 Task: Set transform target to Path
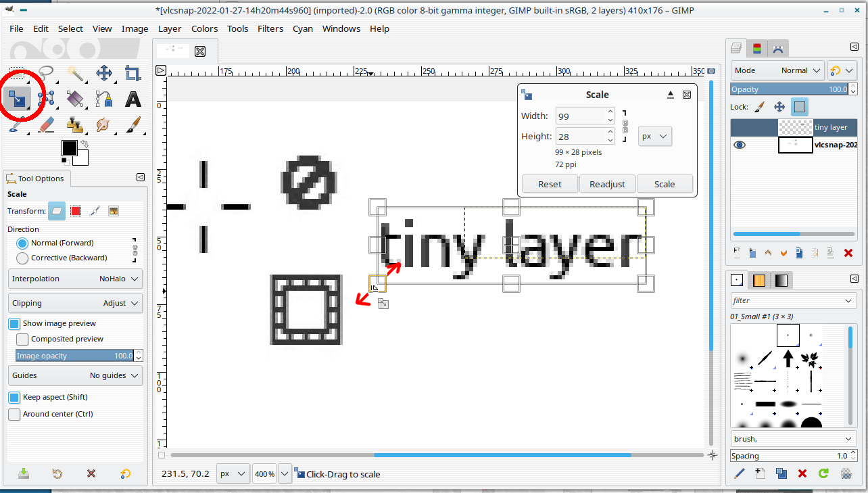coord(95,211)
